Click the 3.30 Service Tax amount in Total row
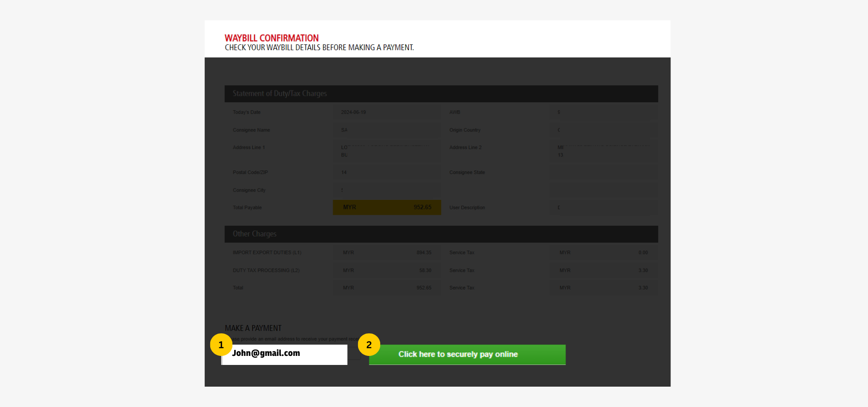Screen dimensions: 868x407 tap(643, 288)
